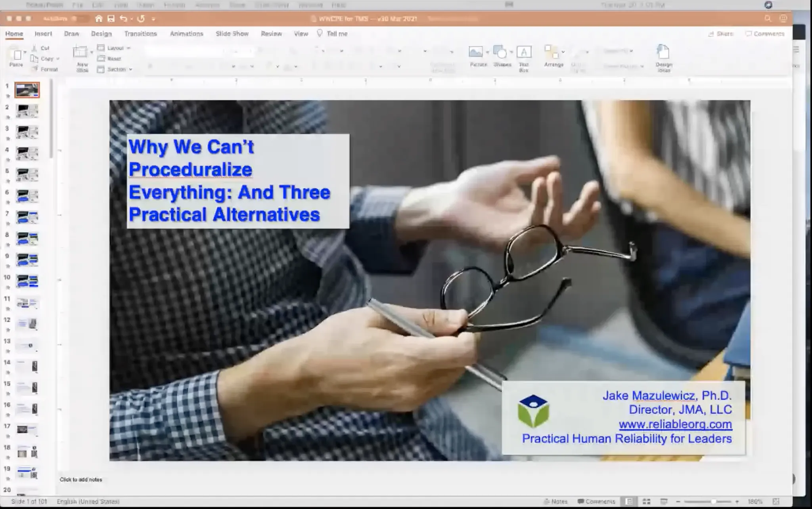The width and height of the screenshot is (812, 509).
Task: Toggle Normal view button in status bar
Action: [629, 501]
